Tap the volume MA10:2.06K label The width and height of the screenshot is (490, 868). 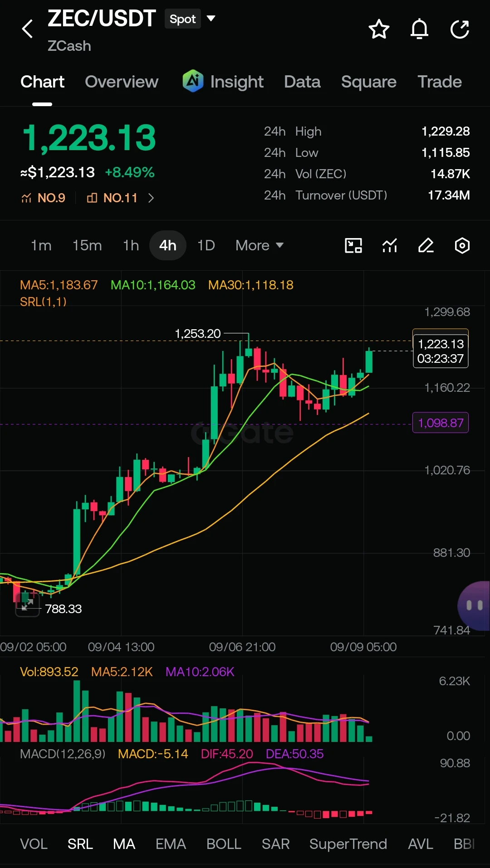pos(200,672)
